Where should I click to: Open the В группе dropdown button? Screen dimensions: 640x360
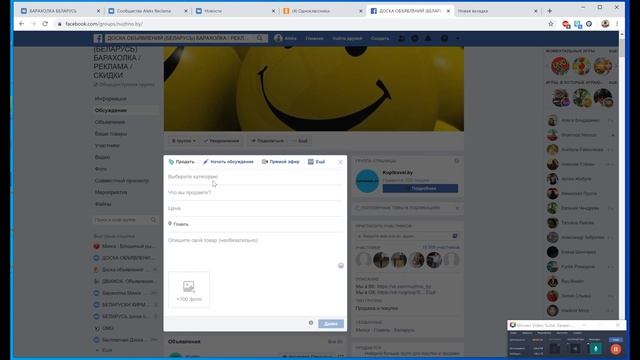(183, 141)
